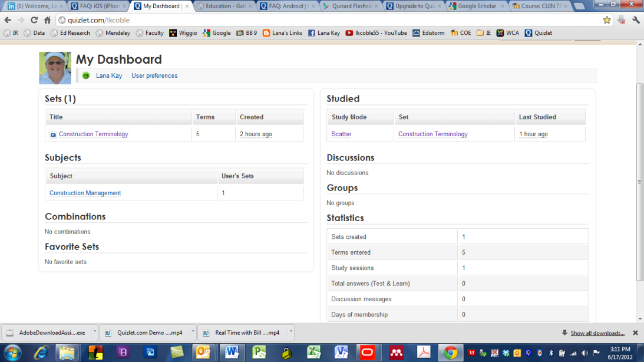
Task: Open Internet Explorer from the taskbar
Action: [x=41, y=353]
